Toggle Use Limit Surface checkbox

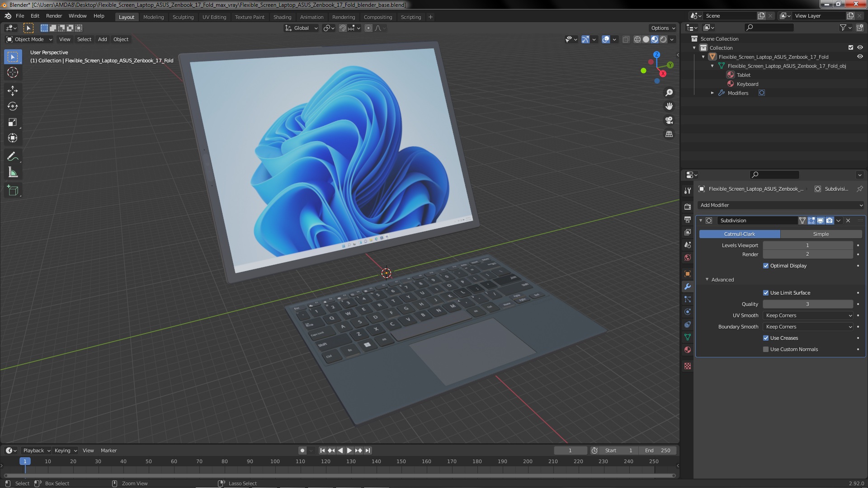pos(766,293)
